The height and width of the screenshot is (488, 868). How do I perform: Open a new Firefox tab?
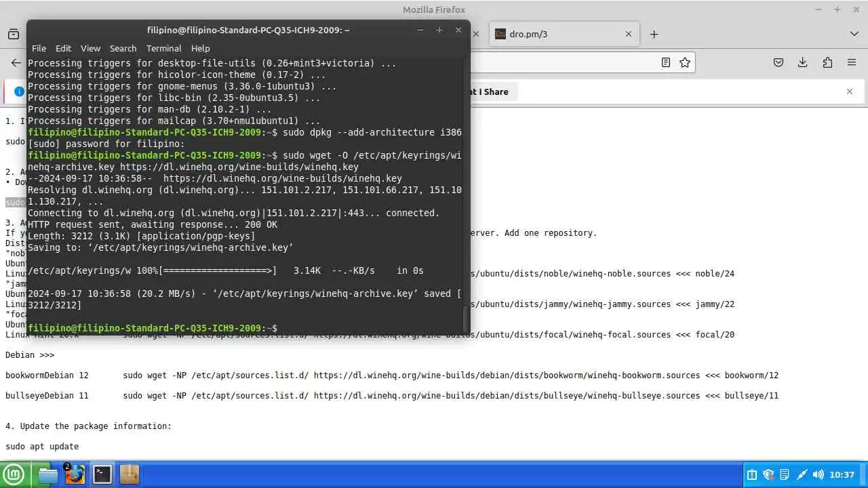(654, 34)
